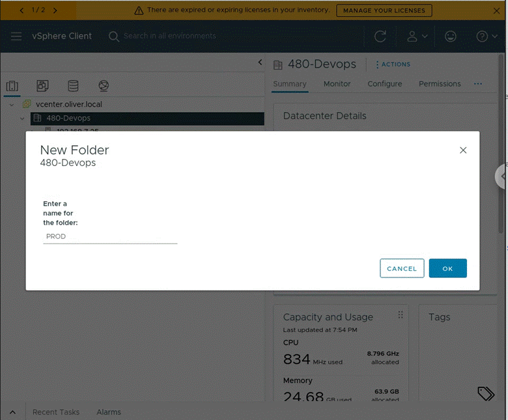Open Recent Tasks panel
Image resolution: width=508 pixels, height=420 pixels.
coord(56,412)
